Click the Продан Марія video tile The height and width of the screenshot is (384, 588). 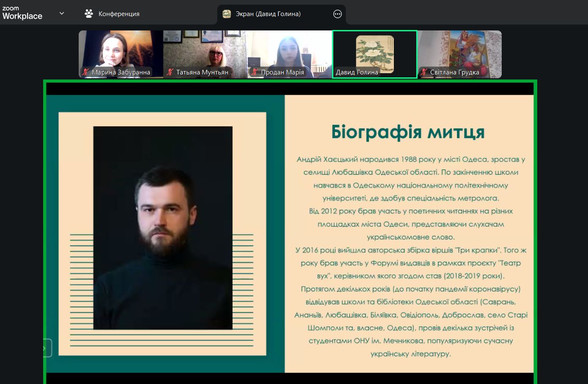tap(290, 51)
